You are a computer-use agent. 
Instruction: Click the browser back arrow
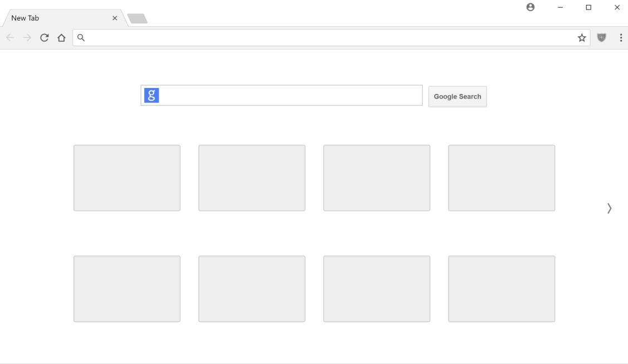(x=10, y=38)
